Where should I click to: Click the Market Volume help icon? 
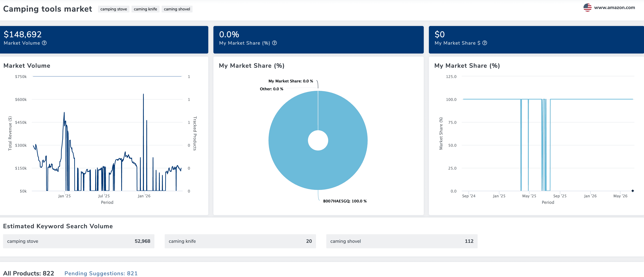[x=44, y=43]
